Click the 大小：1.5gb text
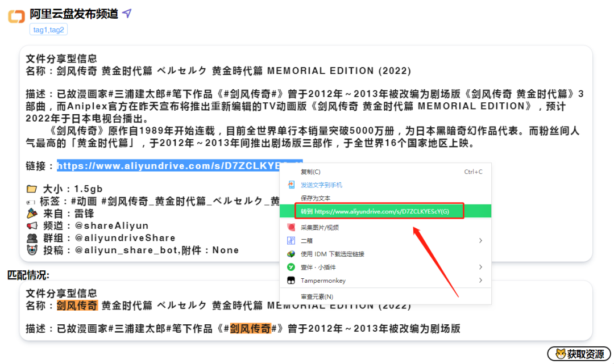 click(72, 189)
